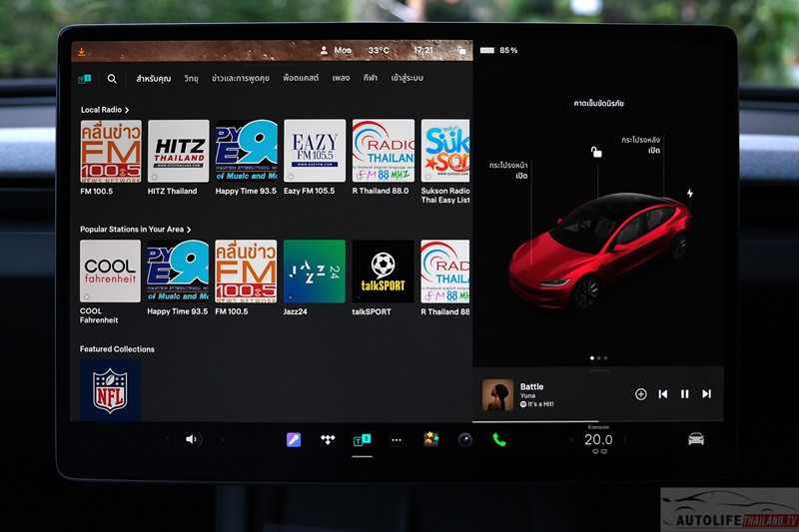Expand Popular Stations in Your Area
The height and width of the screenshot is (532, 799).
(x=189, y=230)
